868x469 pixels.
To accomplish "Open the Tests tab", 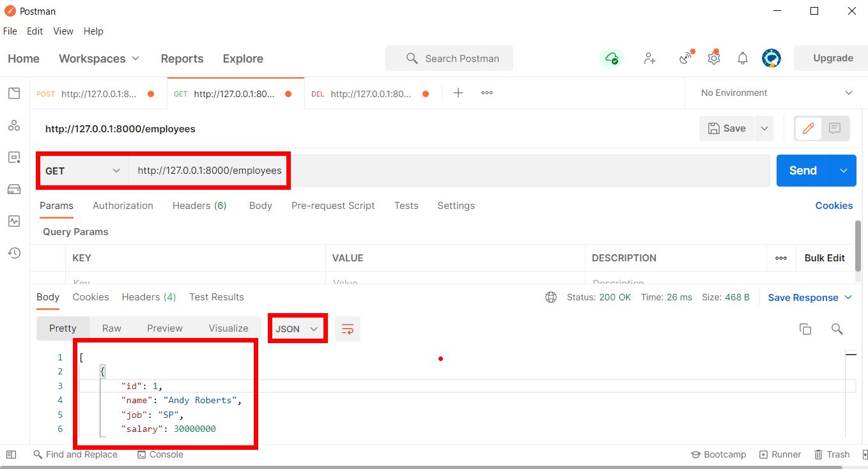I will pos(406,206).
